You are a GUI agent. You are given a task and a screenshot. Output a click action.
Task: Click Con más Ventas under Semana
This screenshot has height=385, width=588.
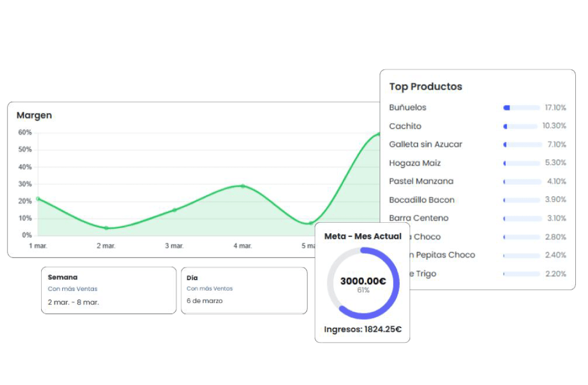tap(73, 289)
